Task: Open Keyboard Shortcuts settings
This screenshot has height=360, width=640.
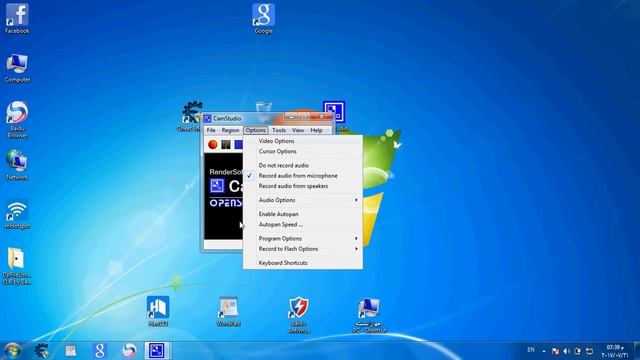Action: coord(302,263)
